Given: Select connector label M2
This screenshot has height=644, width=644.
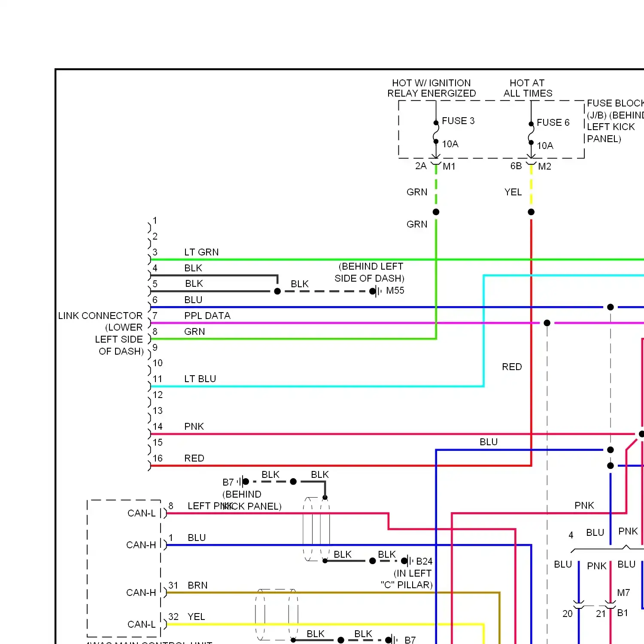Looking at the screenshot, I should [x=544, y=166].
